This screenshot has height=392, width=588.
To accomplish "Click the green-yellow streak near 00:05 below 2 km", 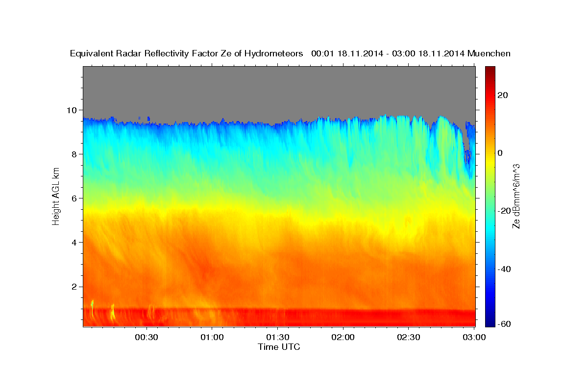I will (x=92, y=309).
